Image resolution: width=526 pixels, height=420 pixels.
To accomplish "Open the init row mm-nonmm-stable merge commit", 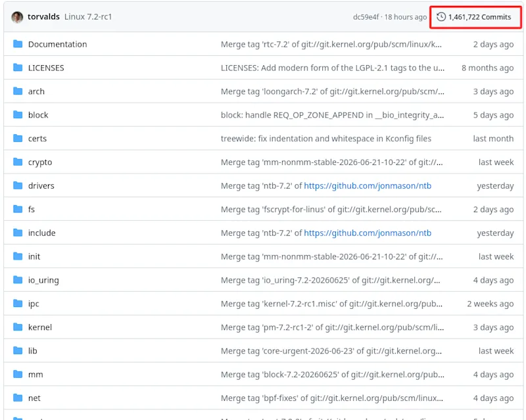I will point(332,256).
